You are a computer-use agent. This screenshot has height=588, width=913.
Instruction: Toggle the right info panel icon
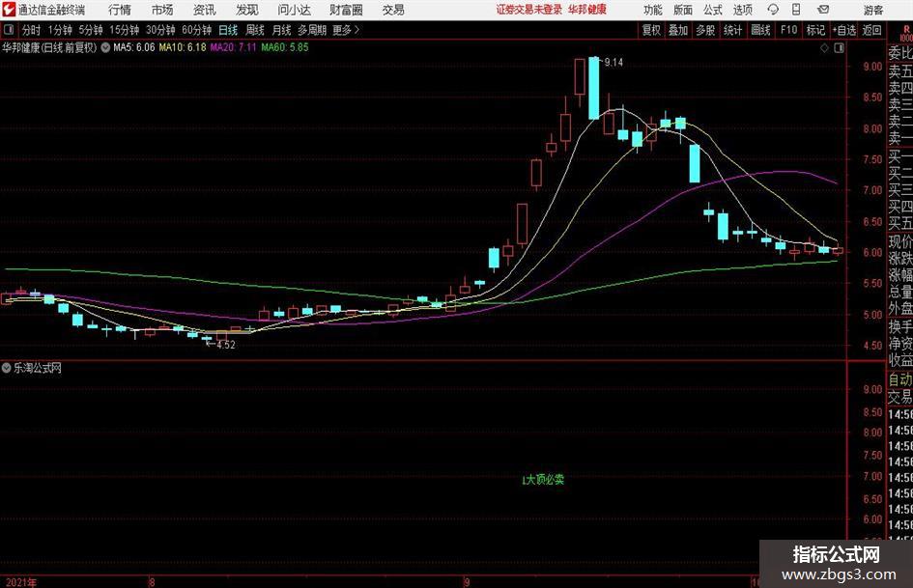pos(839,48)
